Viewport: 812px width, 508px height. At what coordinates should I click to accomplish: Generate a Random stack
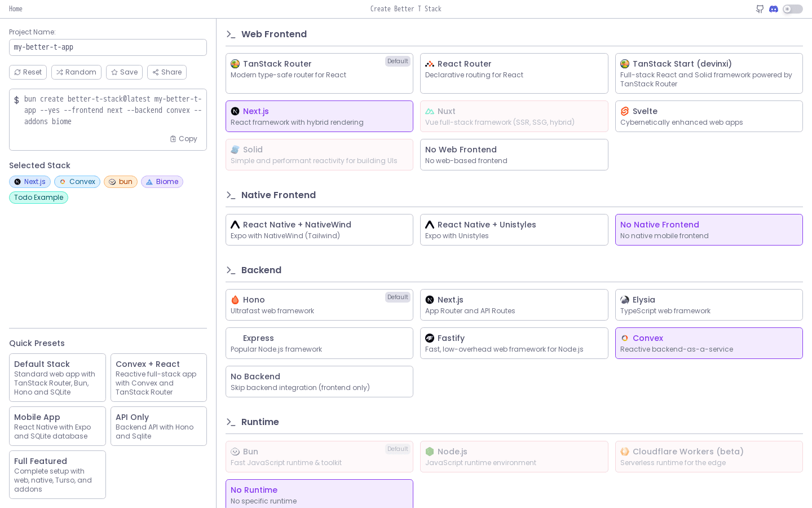pos(76,72)
